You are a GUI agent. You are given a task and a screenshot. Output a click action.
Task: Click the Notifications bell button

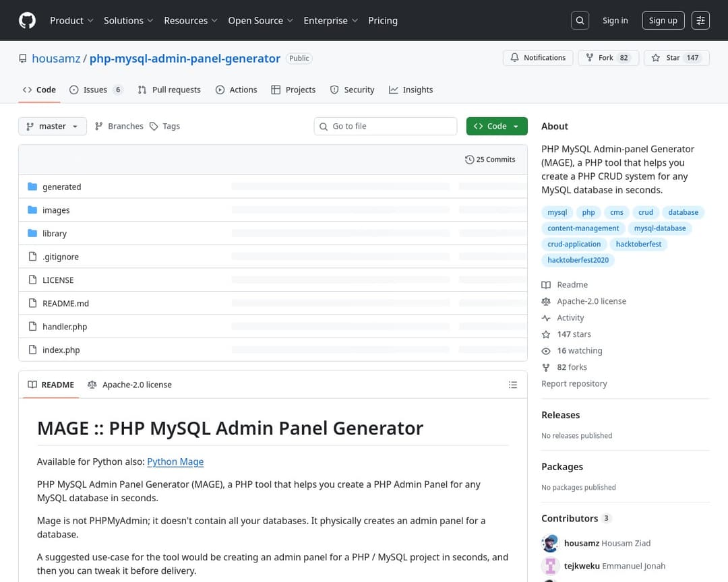pyautogui.click(x=538, y=58)
